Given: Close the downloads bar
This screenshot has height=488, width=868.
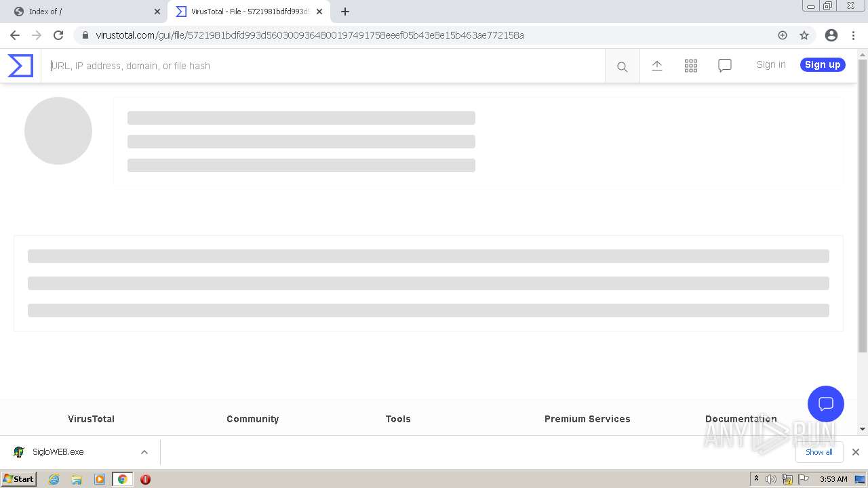Looking at the screenshot, I should click(855, 452).
